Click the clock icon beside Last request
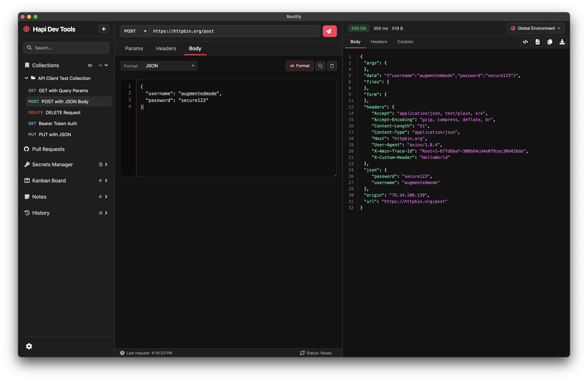 [x=122, y=353]
